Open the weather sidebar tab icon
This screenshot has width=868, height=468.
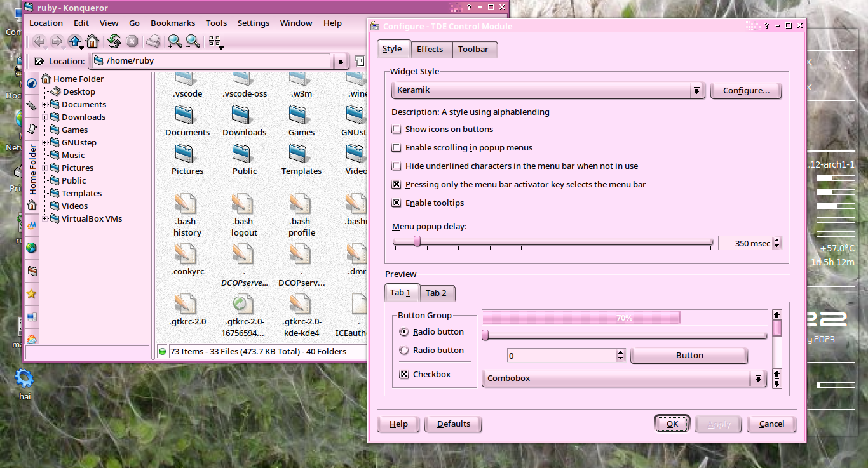click(32, 340)
